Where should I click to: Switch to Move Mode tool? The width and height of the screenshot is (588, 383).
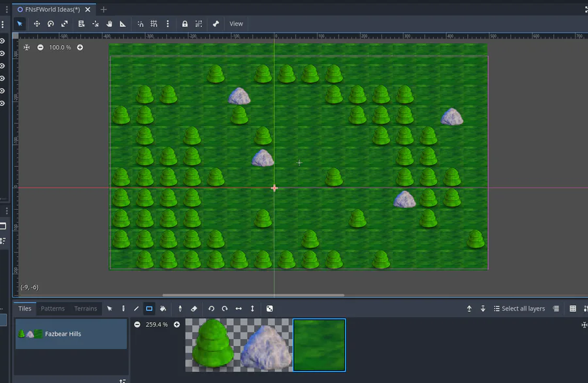click(x=37, y=24)
